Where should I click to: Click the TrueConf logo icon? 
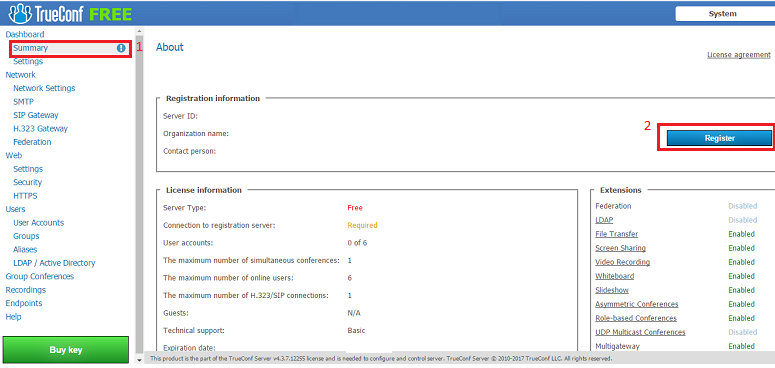[x=19, y=14]
